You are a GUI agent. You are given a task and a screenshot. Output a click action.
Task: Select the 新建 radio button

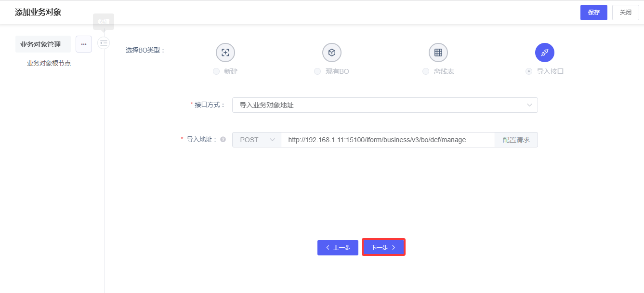point(216,71)
